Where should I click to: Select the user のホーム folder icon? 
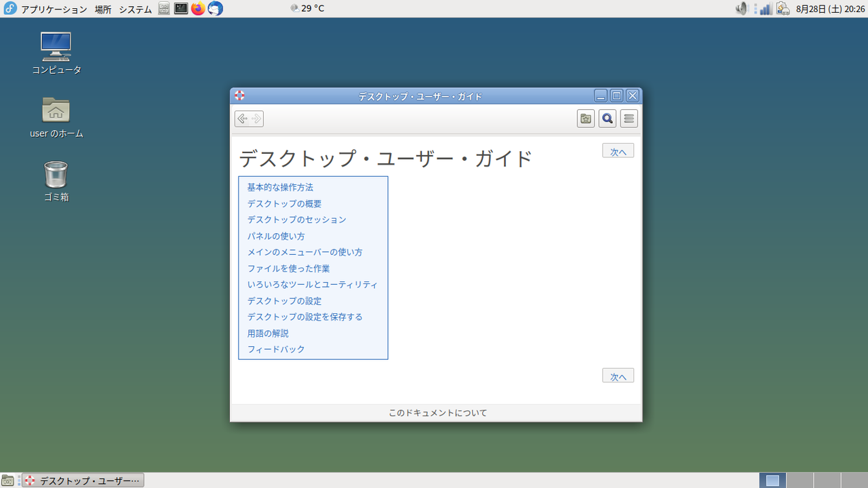56,117
